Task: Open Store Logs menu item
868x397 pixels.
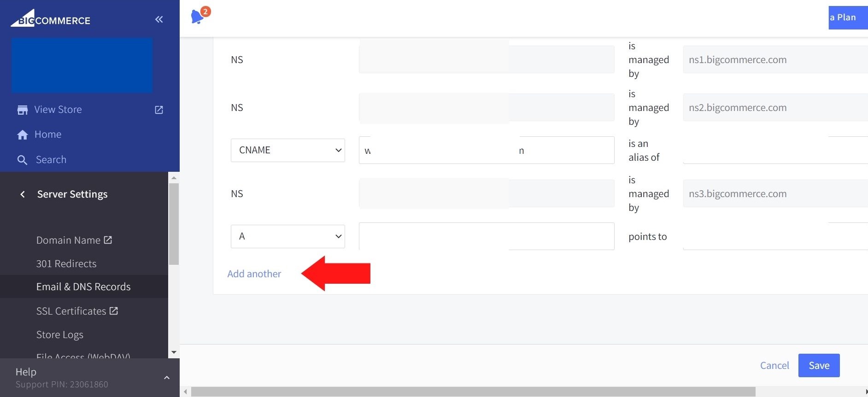Action: (60, 334)
